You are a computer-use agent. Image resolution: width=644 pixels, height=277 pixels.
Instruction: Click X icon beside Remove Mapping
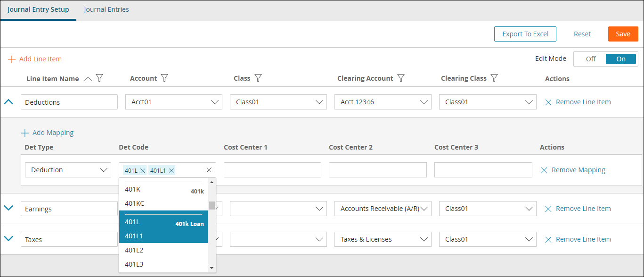[x=544, y=170]
